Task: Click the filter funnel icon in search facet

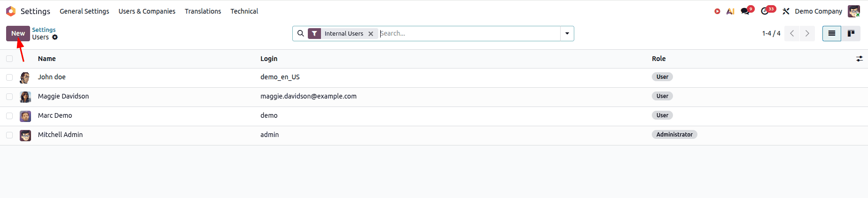Action: (x=314, y=33)
